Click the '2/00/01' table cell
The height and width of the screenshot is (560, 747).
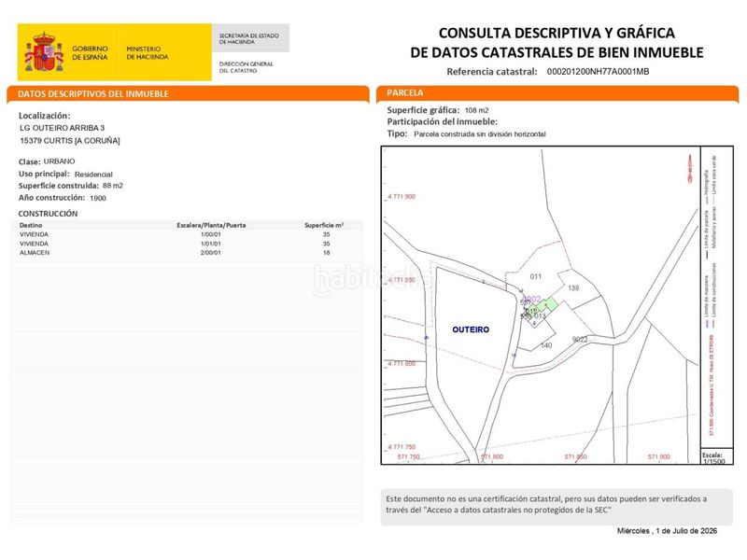[211, 252]
